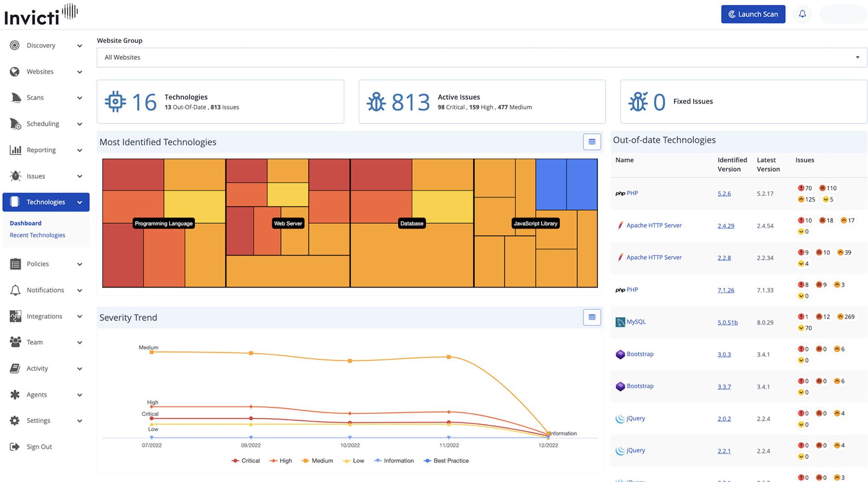
Task: Click the Integrations puzzle icon
Action: (15, 316)
